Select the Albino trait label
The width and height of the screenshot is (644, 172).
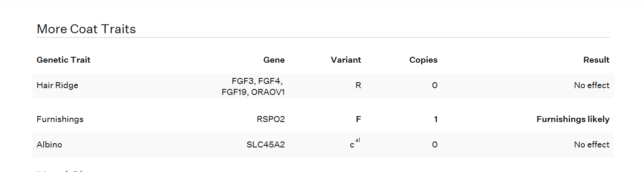[49, 144]
